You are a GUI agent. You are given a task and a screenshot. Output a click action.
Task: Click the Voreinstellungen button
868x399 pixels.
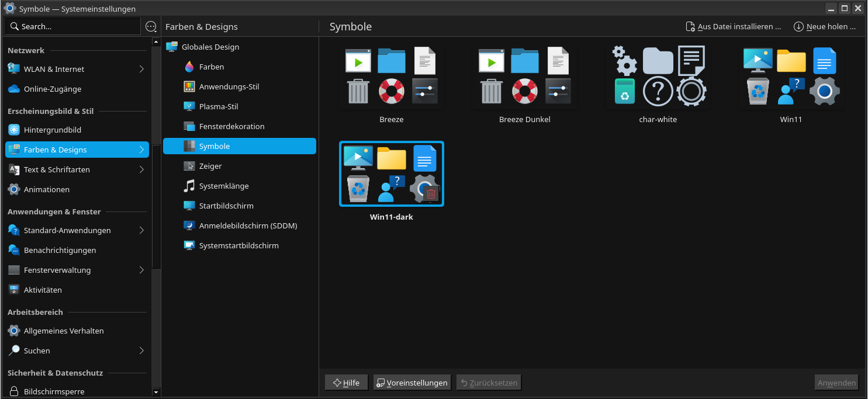coord(412,383)
